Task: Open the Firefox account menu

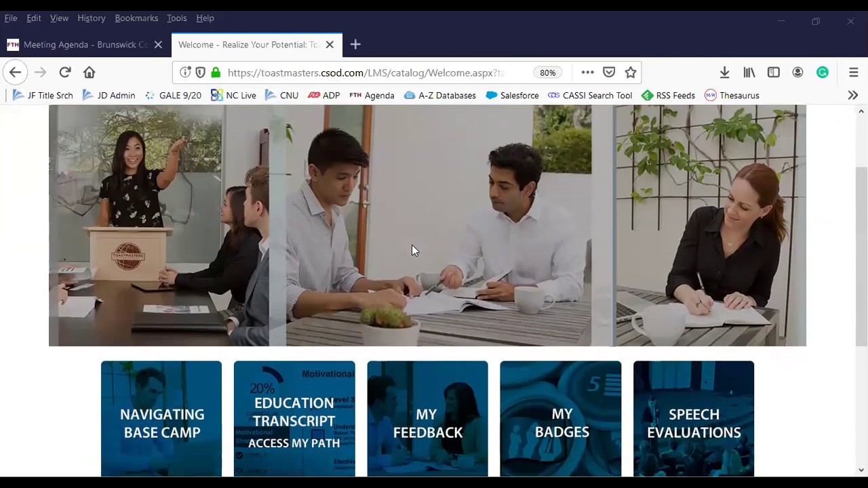Action: [797, 73]
